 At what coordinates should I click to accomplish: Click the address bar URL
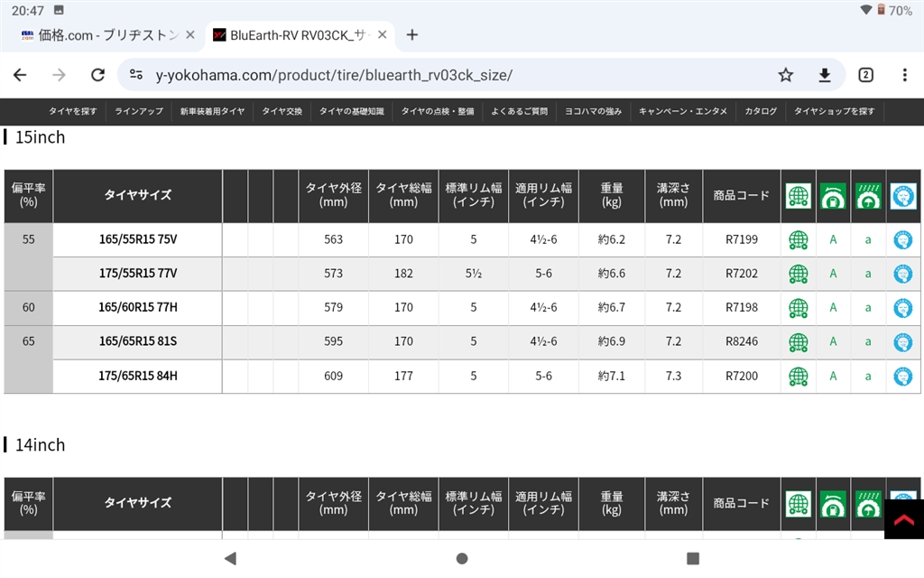click(334, 76)
